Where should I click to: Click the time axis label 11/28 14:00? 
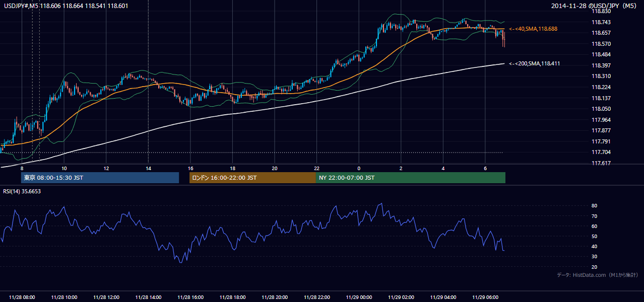(148, 297)
